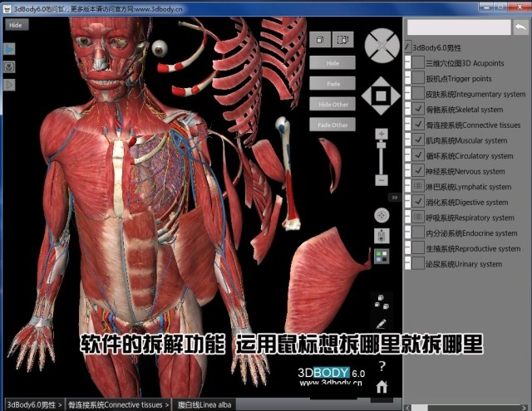Click the round four-arrow recenter icon
Viewport: 532px width, 411px height.
(x=382, y=216)
